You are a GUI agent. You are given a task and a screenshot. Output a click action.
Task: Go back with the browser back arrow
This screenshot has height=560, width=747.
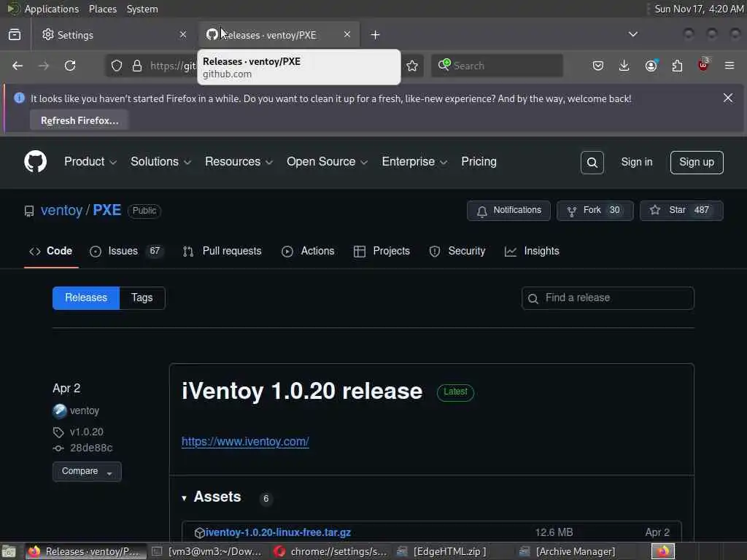[18, 66]
